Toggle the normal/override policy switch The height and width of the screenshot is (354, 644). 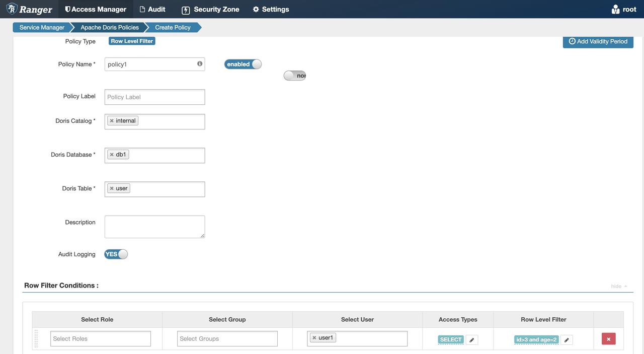pyautogui.click(x=295, y=76)
